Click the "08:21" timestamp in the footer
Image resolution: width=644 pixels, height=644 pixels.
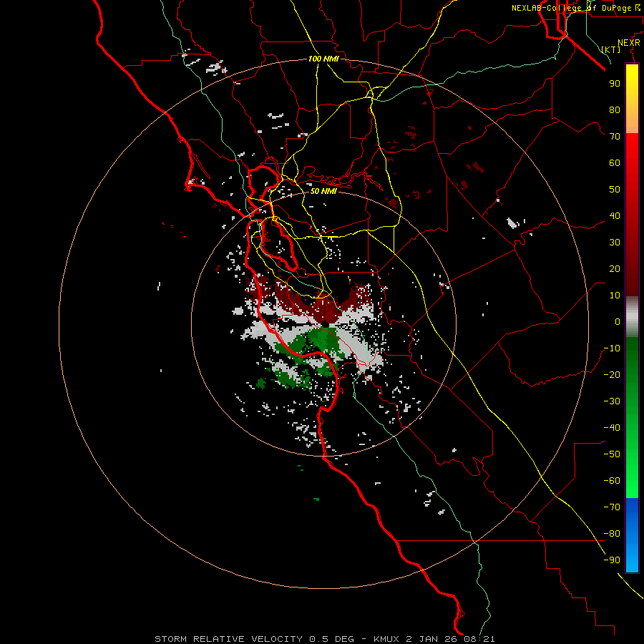479,639
